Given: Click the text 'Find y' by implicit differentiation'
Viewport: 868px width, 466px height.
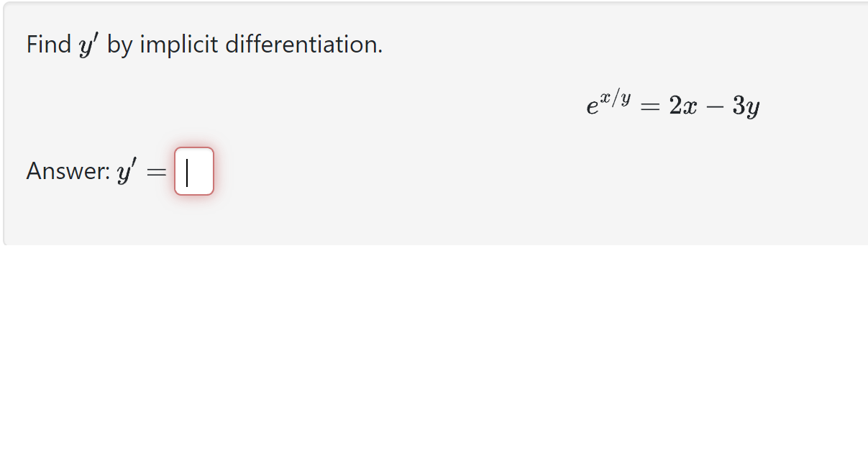Looking at the screenshot, I should (x=204, y=45).
